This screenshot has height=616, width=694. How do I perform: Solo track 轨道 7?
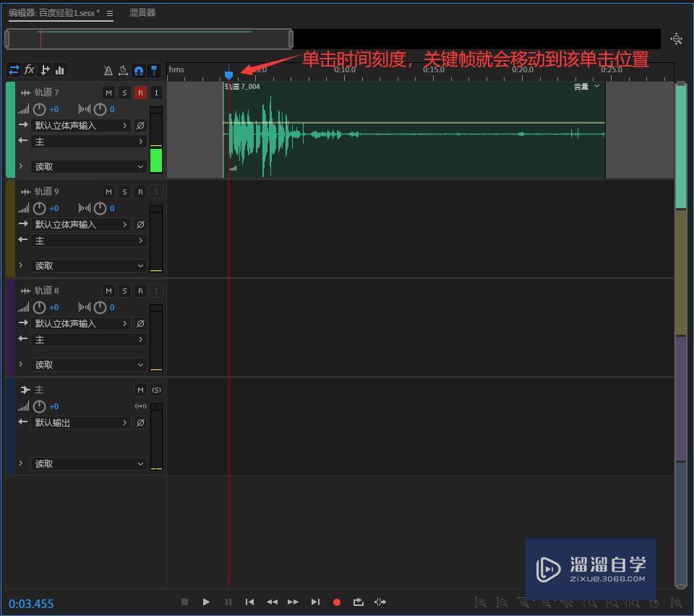pos(124,93)
